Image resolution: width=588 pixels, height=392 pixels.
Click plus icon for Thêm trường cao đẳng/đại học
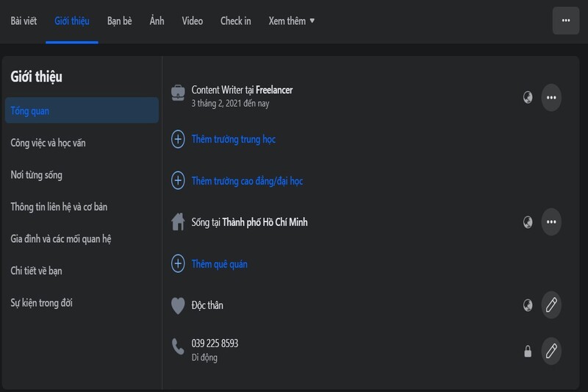click(x=178, y=181)
